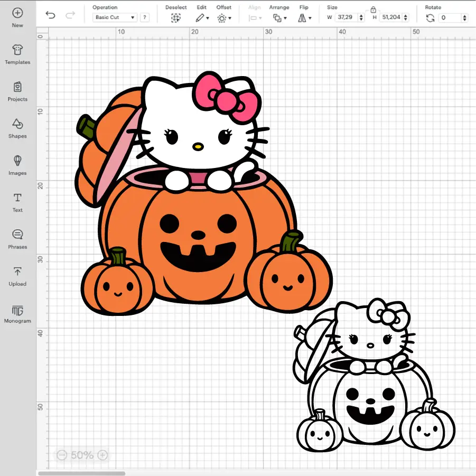Open the Templates panel

point(17,54)
